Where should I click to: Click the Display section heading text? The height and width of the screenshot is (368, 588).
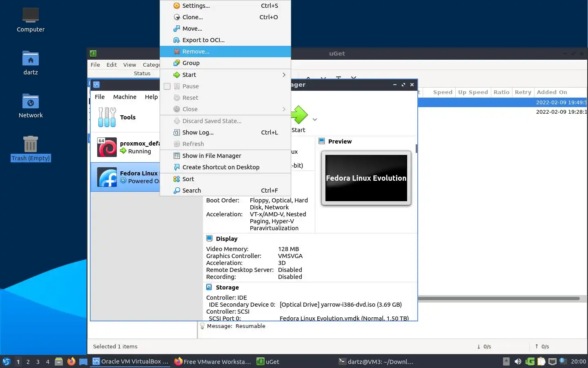227,239
